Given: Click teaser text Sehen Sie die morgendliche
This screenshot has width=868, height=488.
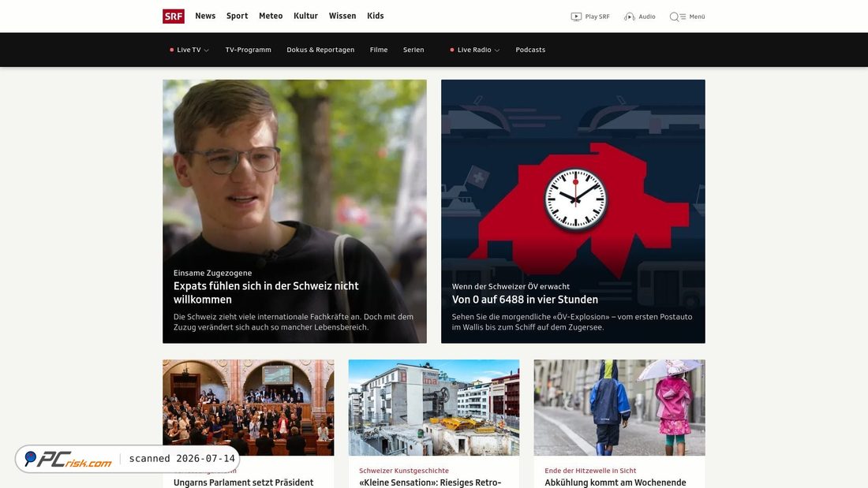Looking at the screenshot, I should [572, 322].
